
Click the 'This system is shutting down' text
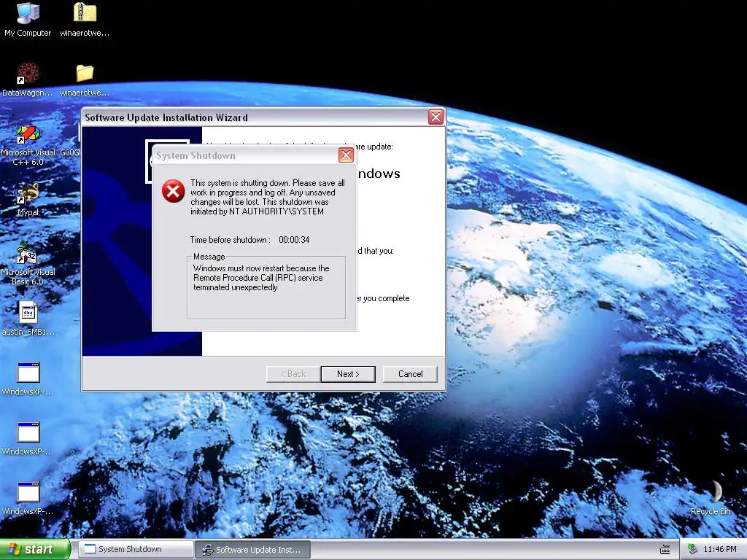(x=268, y=197)
